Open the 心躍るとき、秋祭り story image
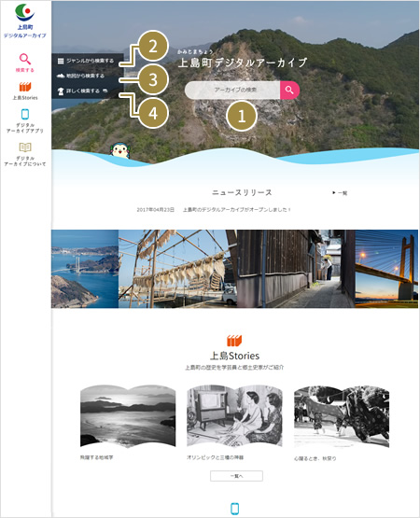 click(x=342, y=416)
